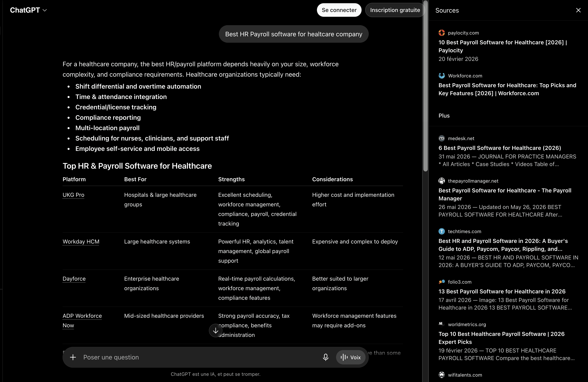Screen dimensions: 588x382
Task: Click the Strengths column header
Action: (231, 179)
